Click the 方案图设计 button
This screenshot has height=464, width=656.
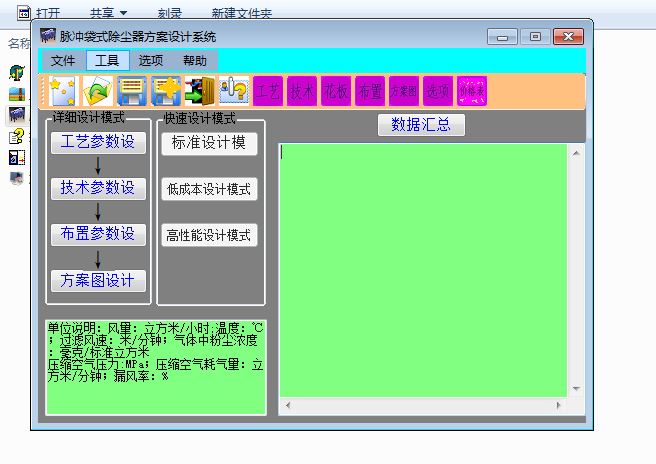tap(98, 280)
